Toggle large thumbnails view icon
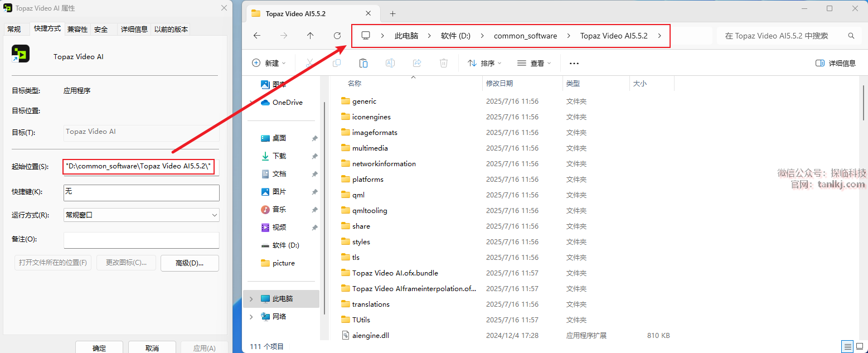Screen dimensions: 868x353 pyautogui.click(x=859, y=347)
